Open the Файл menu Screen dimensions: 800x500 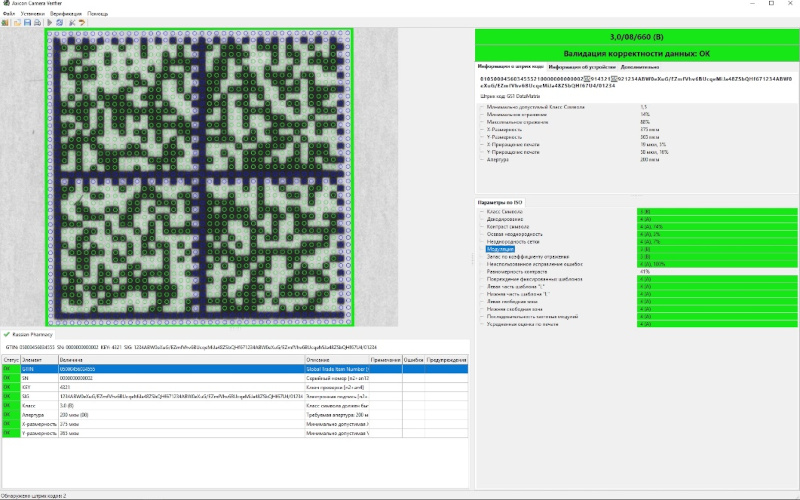pyautogui.click(x=8, y=13)
